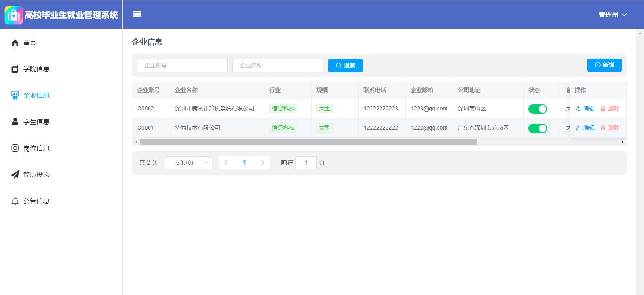This screenshot has width=644, height=295.
Task: Click the 新增 add button
Action: click(604, 65)
